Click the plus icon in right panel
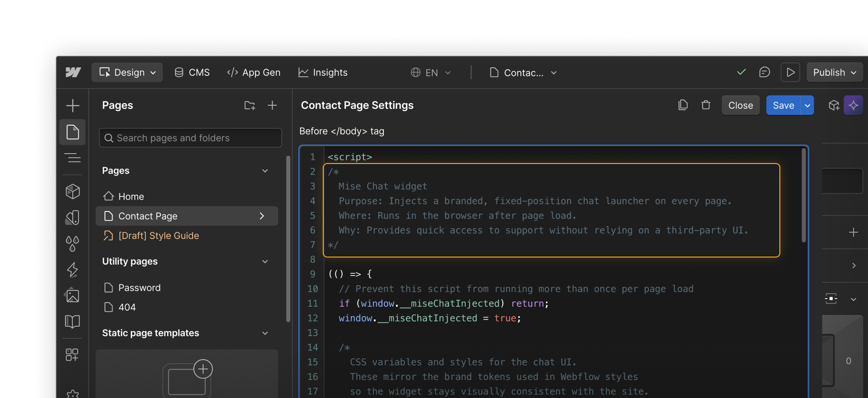 click(854, 232)
